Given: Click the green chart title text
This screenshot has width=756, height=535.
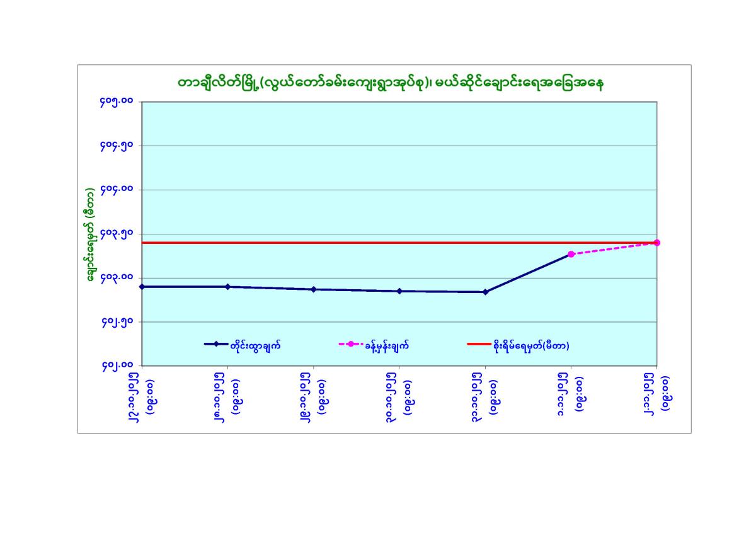Looking at the screenshot, I should coord(390,84).
